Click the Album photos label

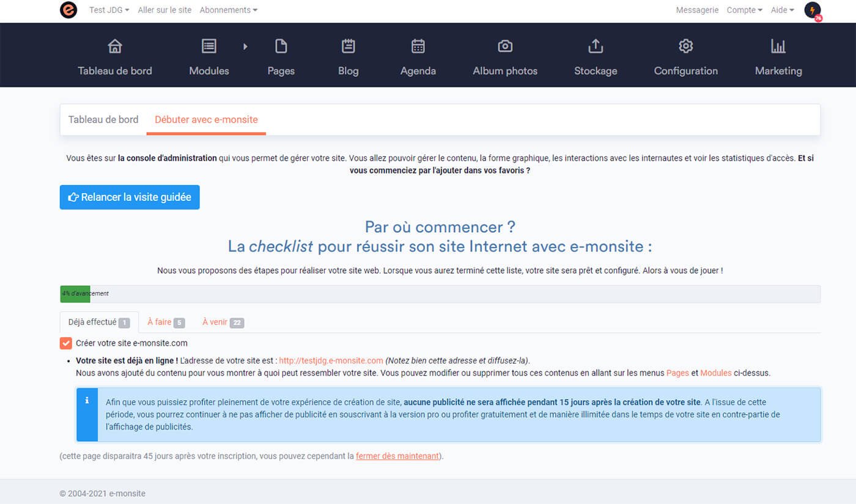[505, 71]
